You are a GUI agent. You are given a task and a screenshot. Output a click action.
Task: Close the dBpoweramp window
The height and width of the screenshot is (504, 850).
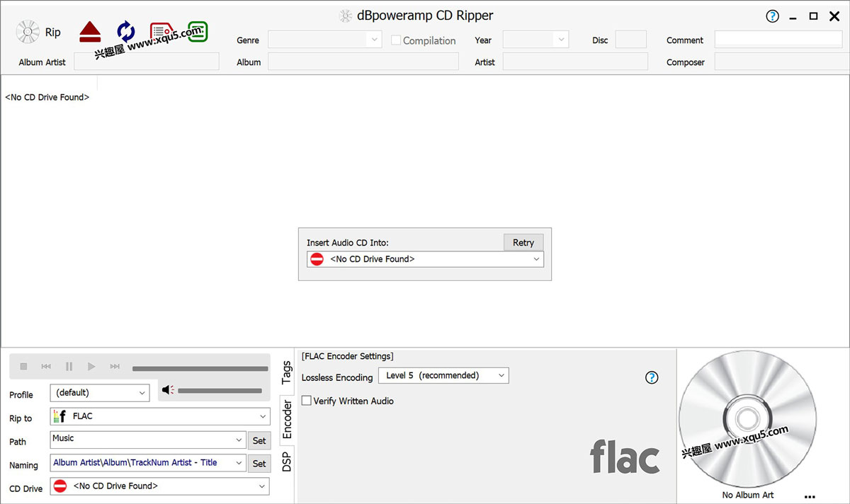[x=834, y=16]
